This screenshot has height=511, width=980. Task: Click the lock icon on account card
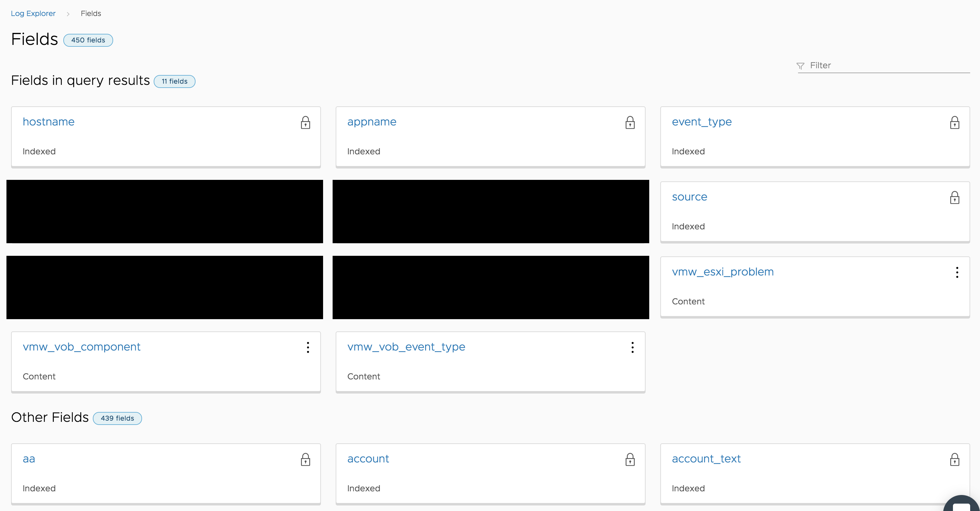click(630, 459)
